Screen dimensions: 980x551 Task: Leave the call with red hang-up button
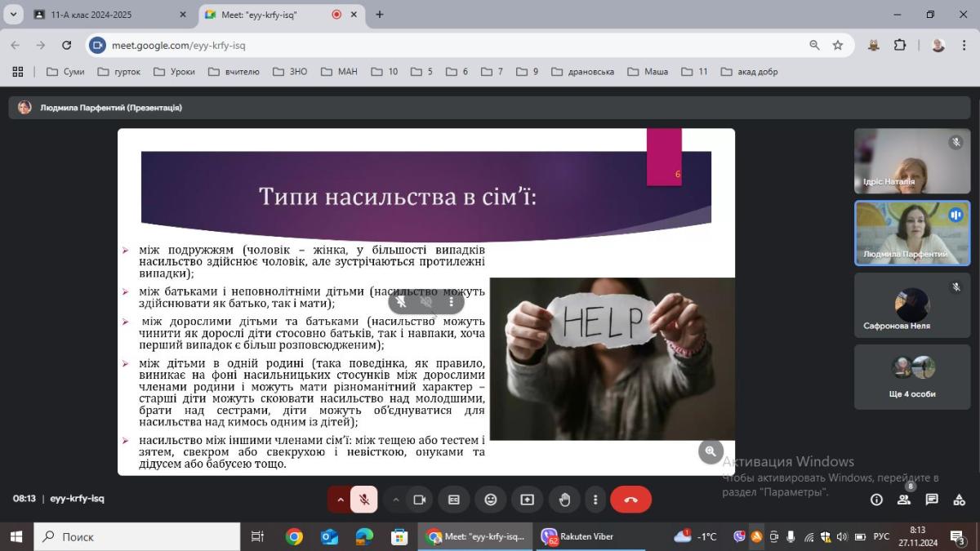630,500
